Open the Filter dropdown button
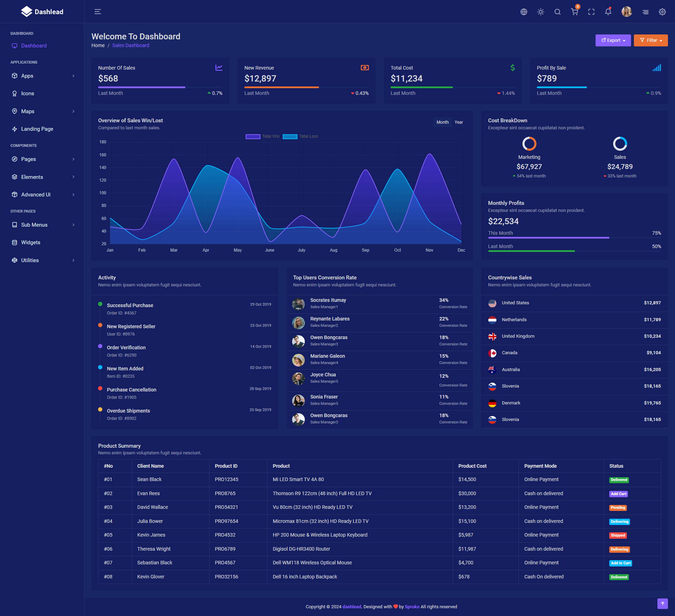The width and height of the screenshot is (675, 616). [x=650, y=40]
